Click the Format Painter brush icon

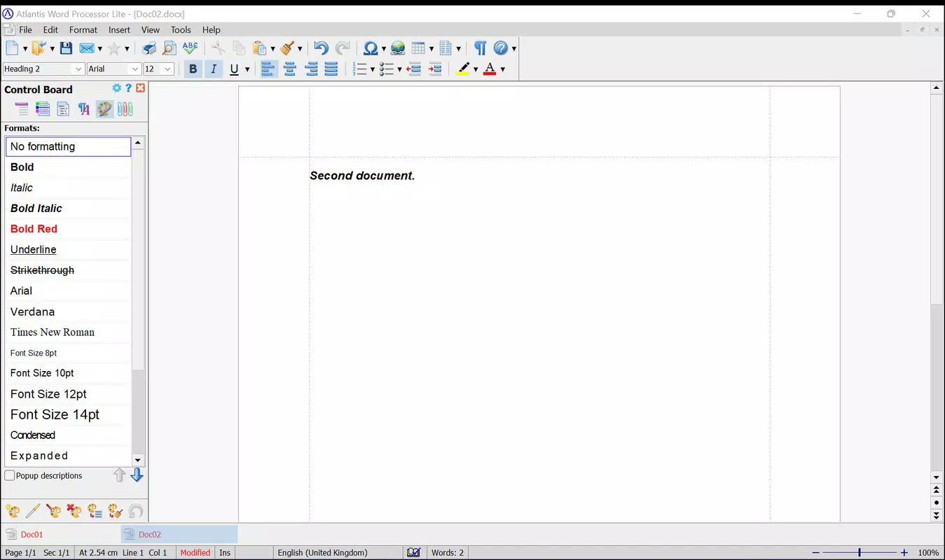click(x=287, y=48)
